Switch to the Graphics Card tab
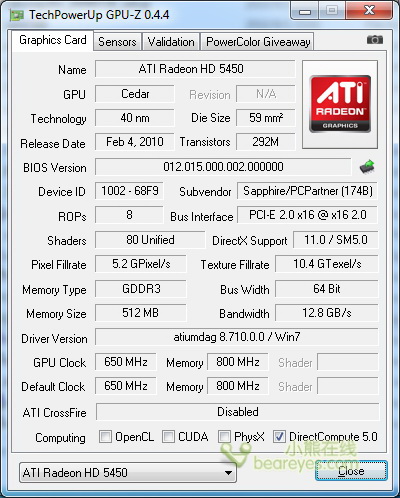 [x=53, y=40]
